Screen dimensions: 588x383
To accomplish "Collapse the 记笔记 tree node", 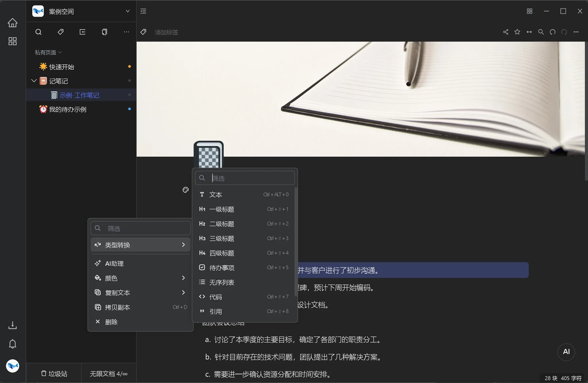I will tap(34, 81).
